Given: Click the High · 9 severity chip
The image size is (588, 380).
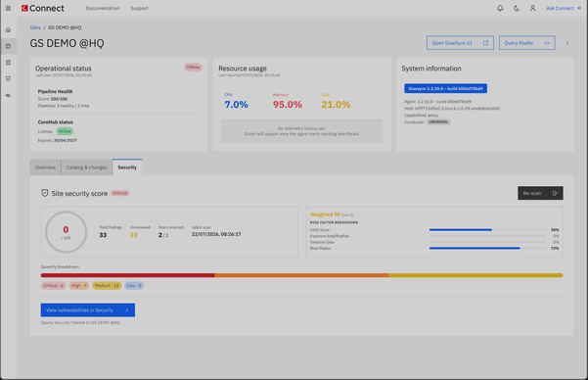Looking at the screenshot, I should pyautogui.click(x=79, y=285).
